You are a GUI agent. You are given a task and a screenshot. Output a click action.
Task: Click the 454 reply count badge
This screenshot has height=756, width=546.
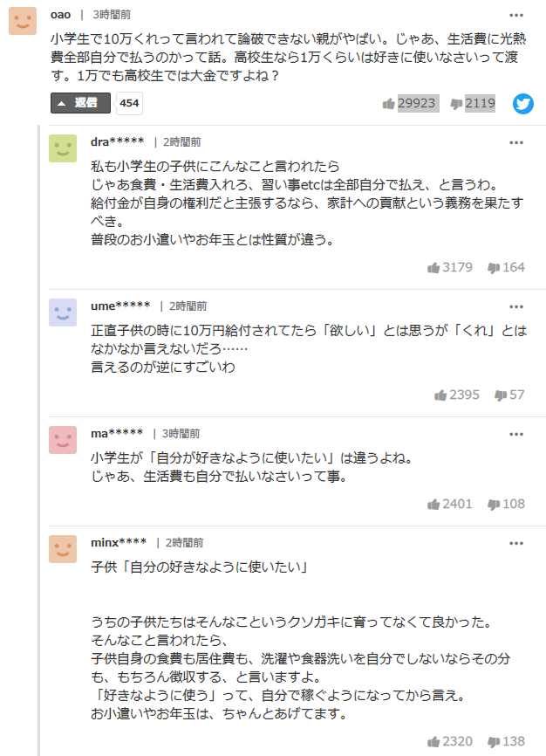(129, 103)
